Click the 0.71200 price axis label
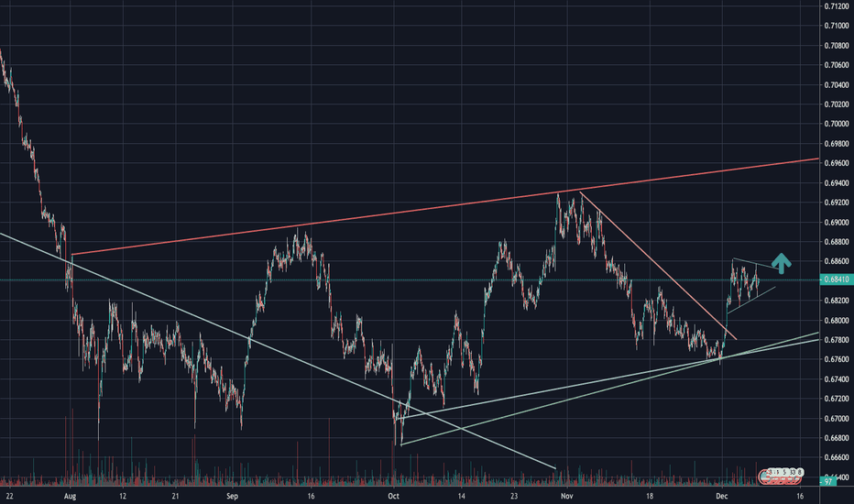This screenshot has height=504, width=854. point(835,6)
